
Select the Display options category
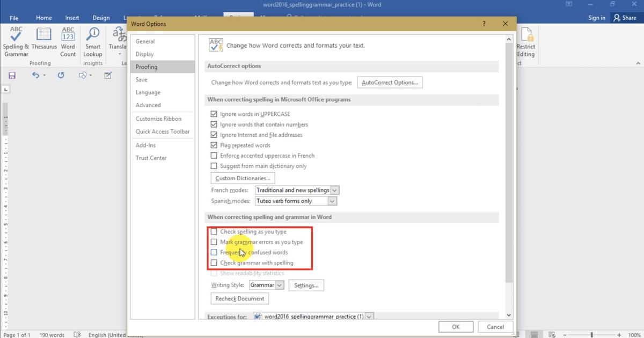pos(163,54)
